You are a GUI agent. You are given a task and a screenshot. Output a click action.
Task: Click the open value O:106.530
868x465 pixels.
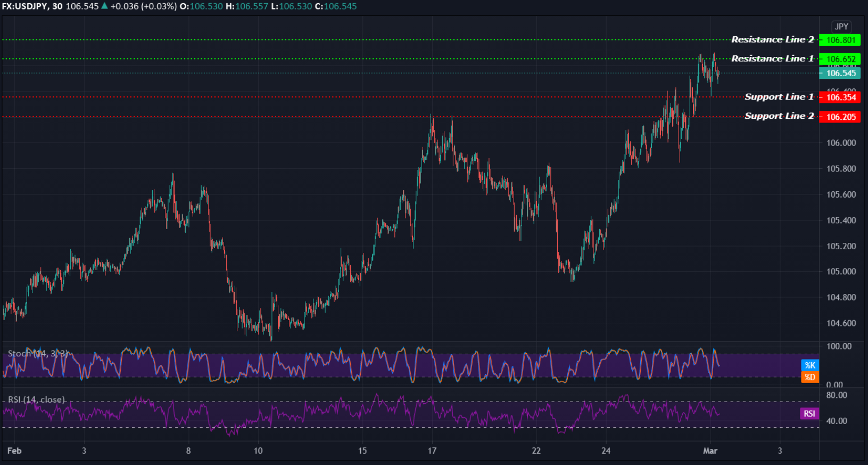pos(202,6)
